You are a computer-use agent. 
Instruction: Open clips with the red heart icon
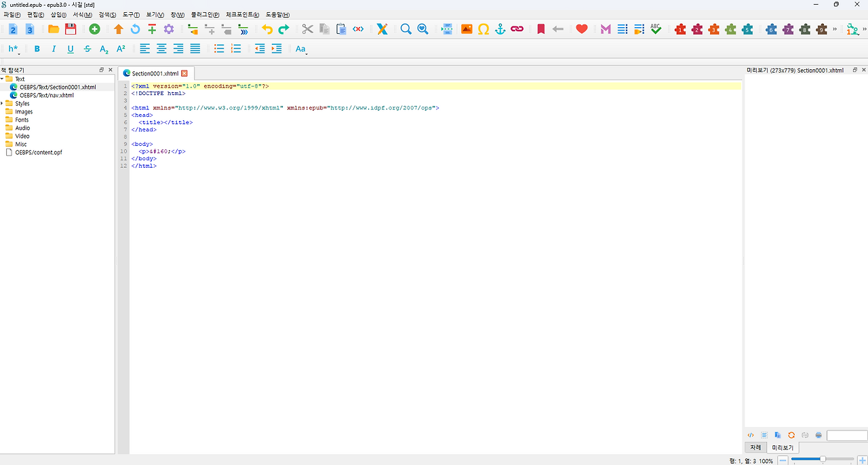(x=582, y=29)
